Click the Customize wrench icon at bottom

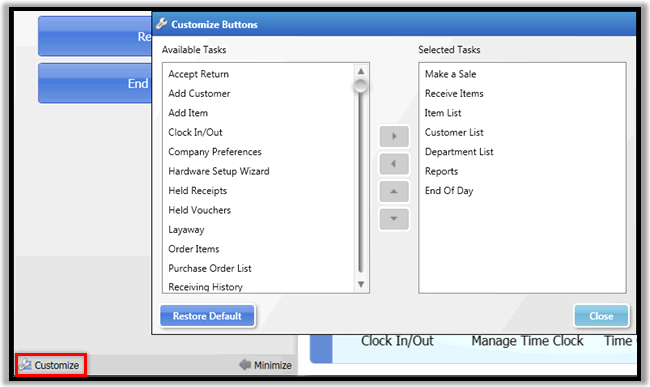coord(25,365)
